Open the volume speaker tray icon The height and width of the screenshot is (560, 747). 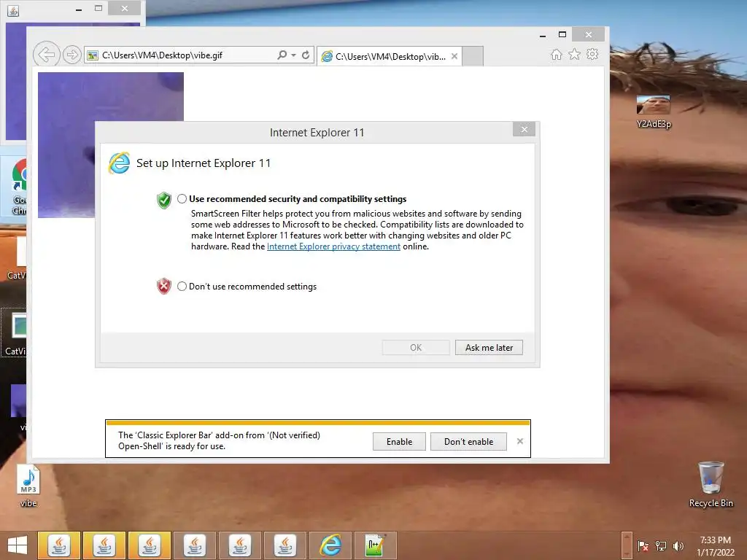tap(678, 546)
